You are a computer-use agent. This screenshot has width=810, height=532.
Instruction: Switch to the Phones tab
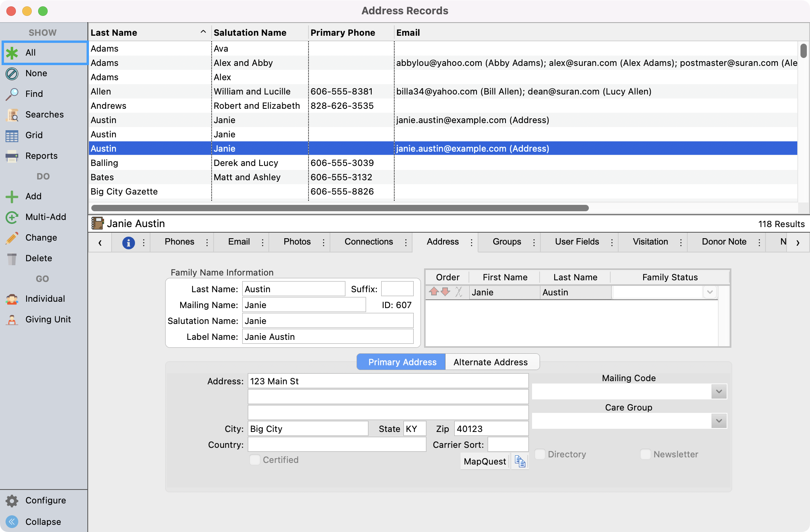tap(179, 242)
